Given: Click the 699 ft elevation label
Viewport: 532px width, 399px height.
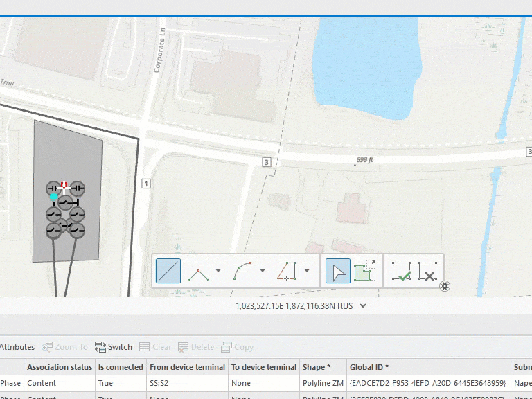Looking at the screenshot, I should point(365,159).
